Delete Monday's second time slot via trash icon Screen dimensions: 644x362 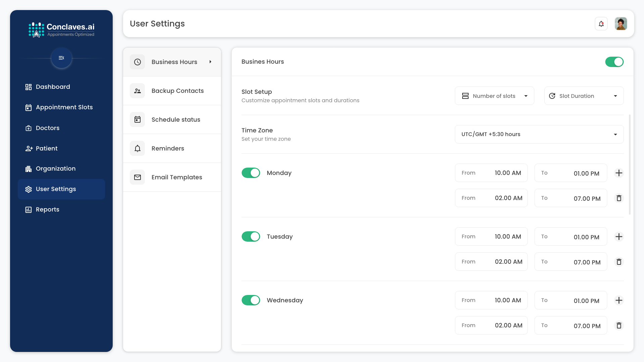pos(619,198)
